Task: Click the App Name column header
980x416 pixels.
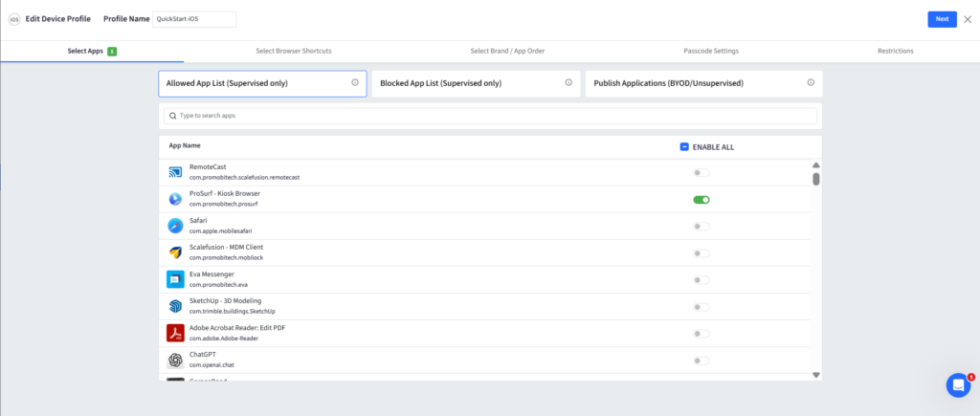Action: (185, 145)
